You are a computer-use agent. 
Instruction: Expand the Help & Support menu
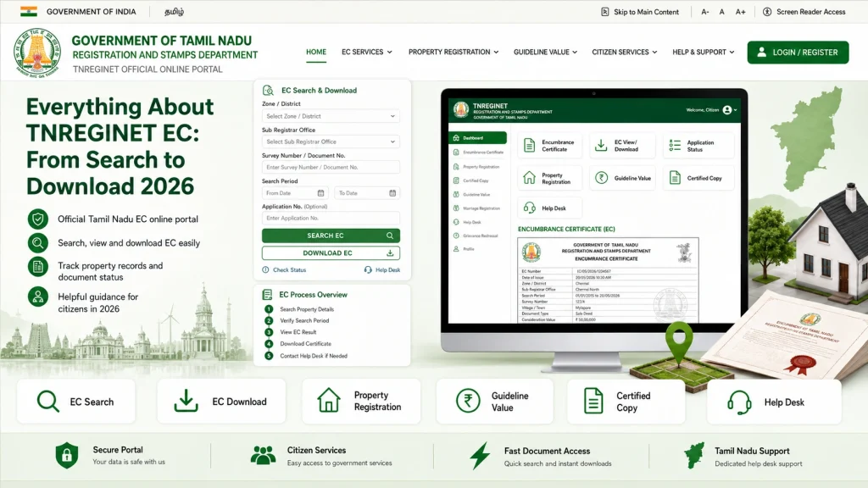[704, 52]
